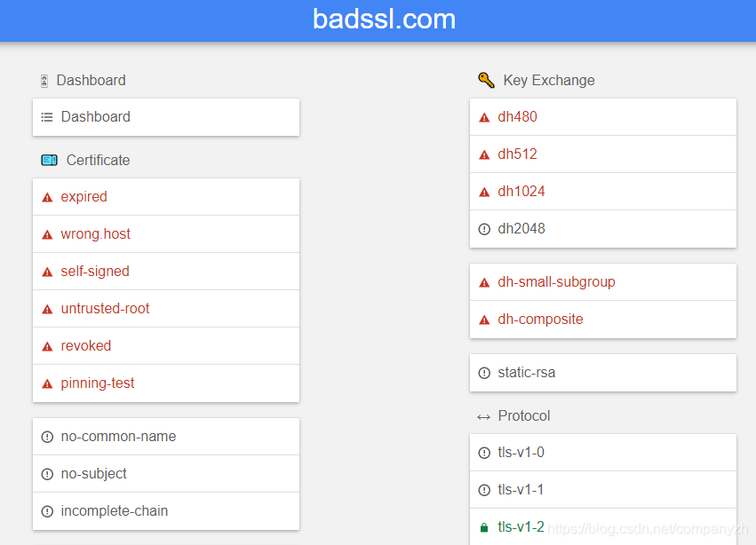This screenshot has height=545, width=756.
Task: Click the warning icon beside dh-composite
Action: (x=484, y=320)
